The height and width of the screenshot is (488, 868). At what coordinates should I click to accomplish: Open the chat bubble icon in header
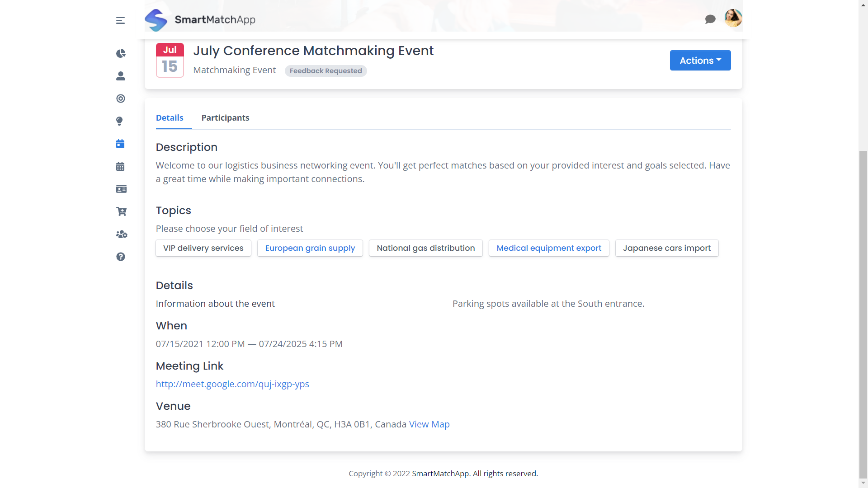point(710,19)
